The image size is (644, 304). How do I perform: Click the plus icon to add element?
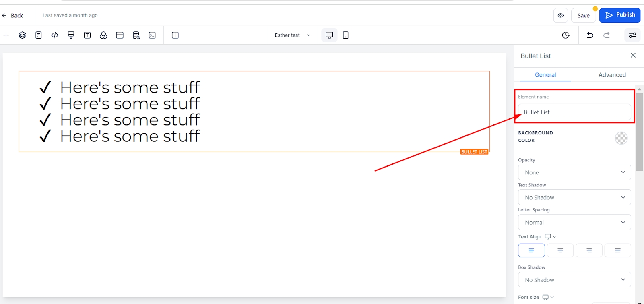pyautogui.click(x=6, y=35)
